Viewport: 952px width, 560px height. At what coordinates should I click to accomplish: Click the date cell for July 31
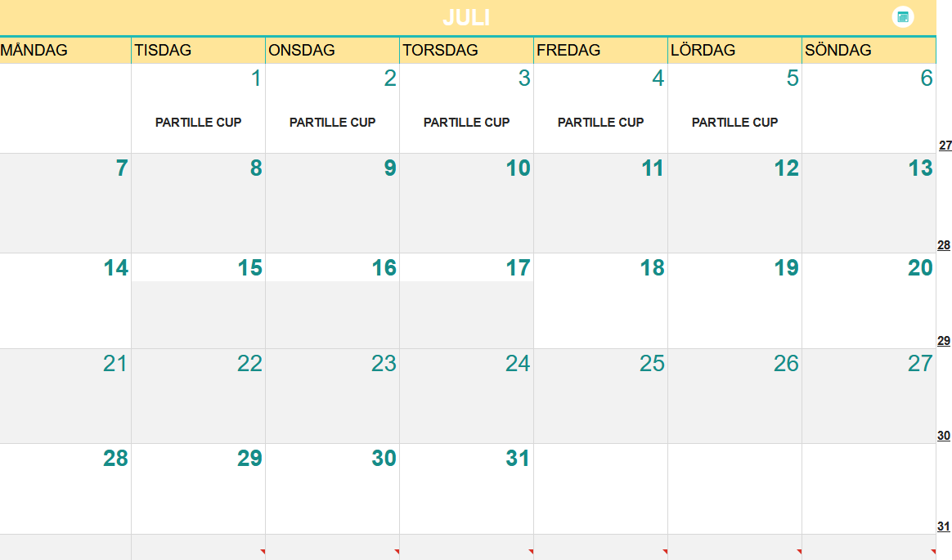pyautogui.click(x=466, y=489)
